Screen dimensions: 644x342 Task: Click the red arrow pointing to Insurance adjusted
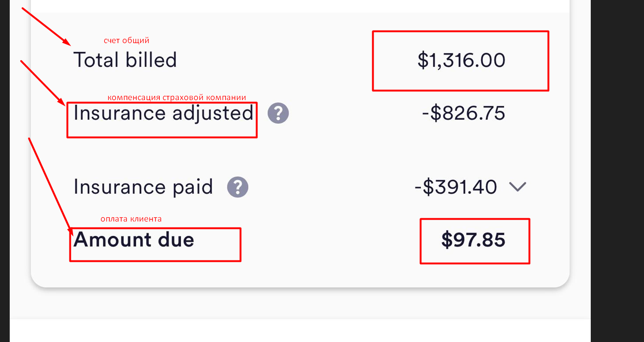(43, 82)
